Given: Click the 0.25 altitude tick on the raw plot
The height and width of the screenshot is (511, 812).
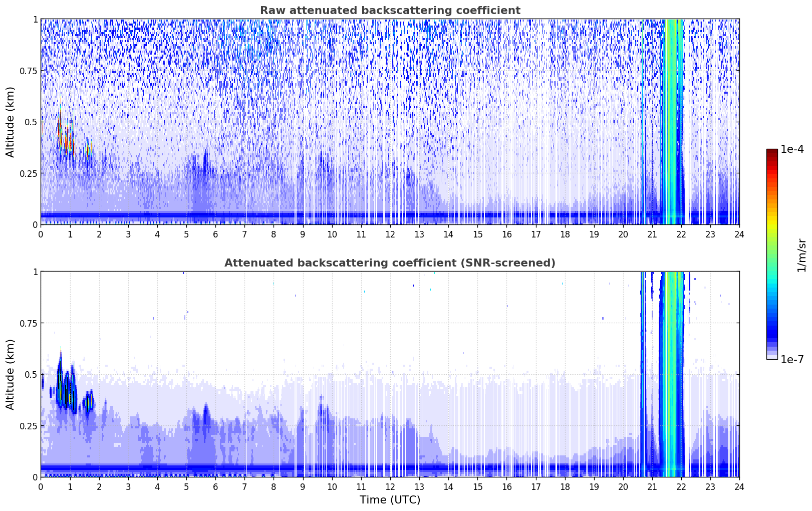Looking at the screenshot, I should point(29,173).
